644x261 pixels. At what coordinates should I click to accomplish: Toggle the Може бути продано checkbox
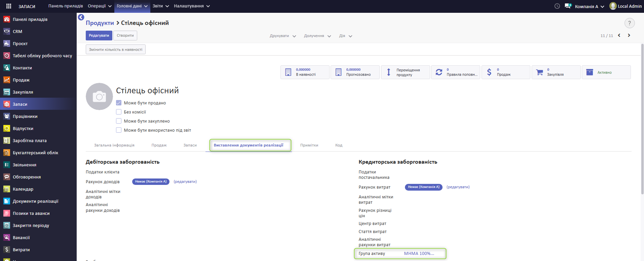click(x=119, y=103)
